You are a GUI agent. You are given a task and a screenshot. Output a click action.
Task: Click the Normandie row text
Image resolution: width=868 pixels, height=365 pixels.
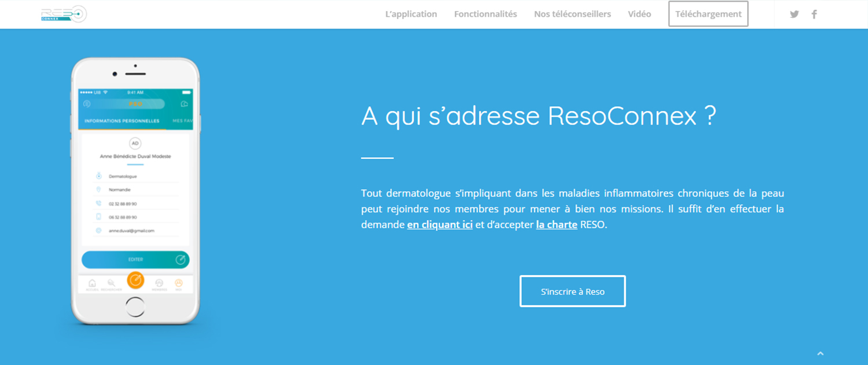[120, 189]
